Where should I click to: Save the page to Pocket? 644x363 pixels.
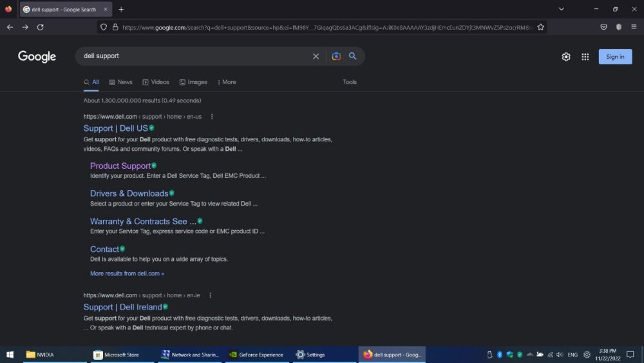click(603, 27)
